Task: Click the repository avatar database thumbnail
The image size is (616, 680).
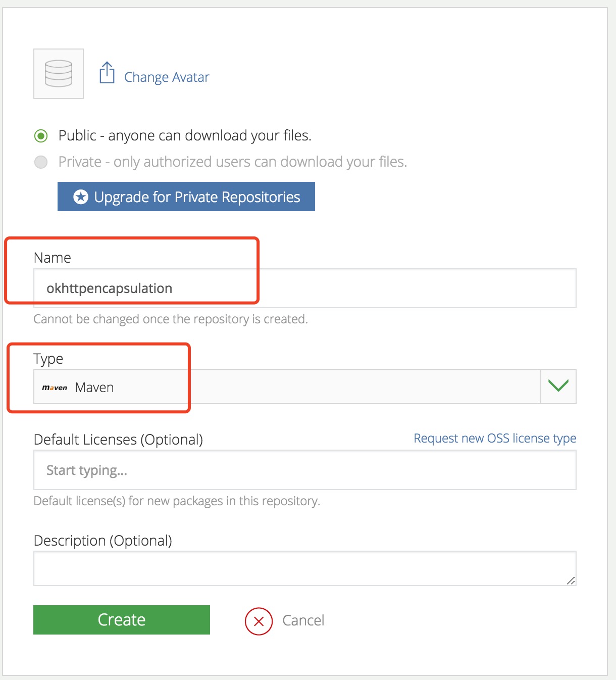Action: [x=59, y=74]
